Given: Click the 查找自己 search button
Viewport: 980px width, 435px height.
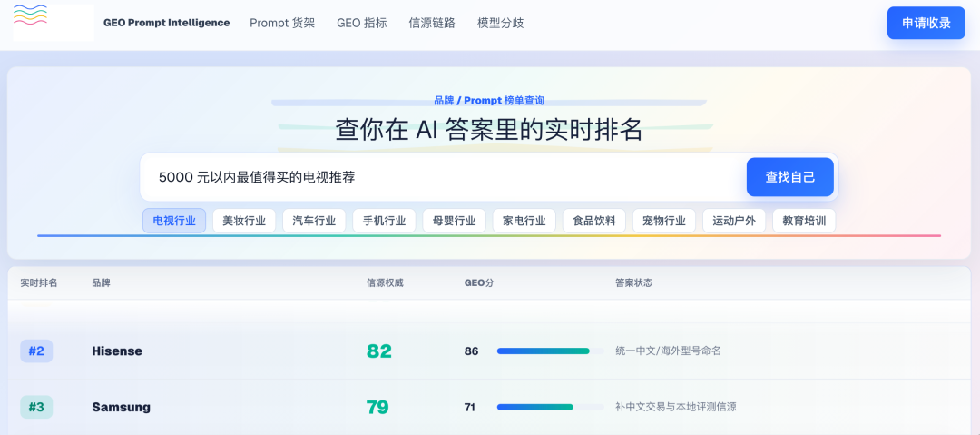Looking at the screenshot, I should click(790, 177).
